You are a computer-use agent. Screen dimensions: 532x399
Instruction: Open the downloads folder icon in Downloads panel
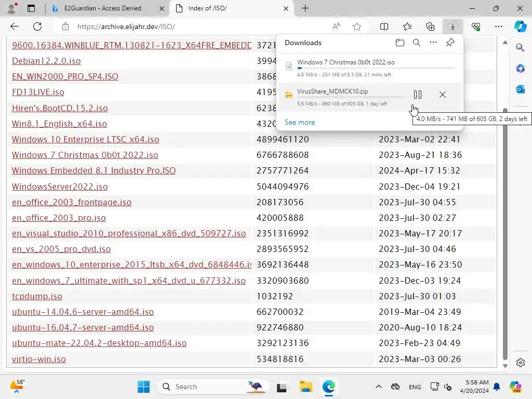coord(400,43)
